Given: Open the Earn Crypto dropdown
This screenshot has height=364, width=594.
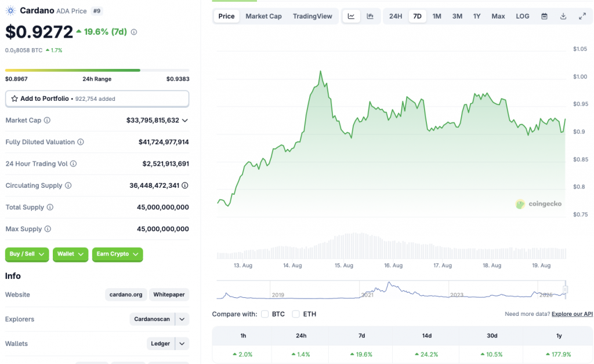Looking at the screenshot, I should (117, 254).
